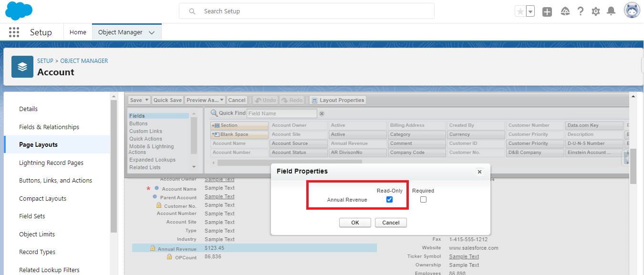Click the lock icon beside OPCount

pos(169,256)
